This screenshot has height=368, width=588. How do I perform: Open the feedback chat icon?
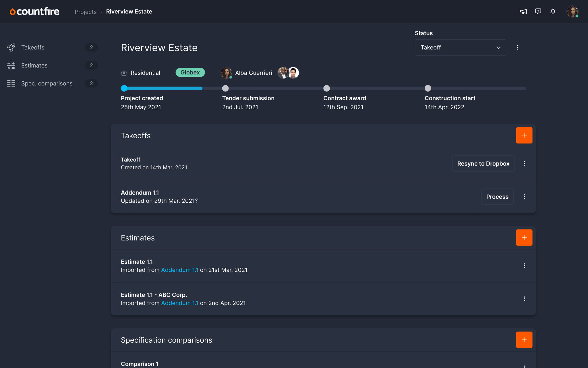point(538,11)
